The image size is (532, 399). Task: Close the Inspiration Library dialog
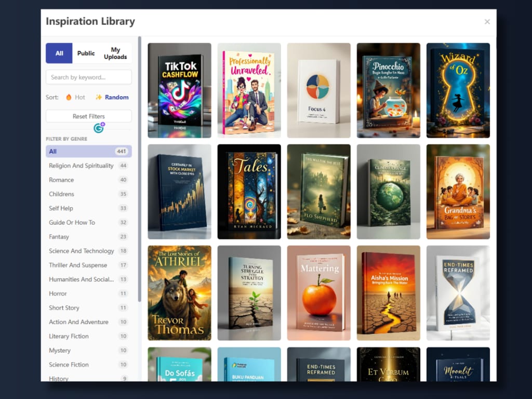tap(487, 22)
